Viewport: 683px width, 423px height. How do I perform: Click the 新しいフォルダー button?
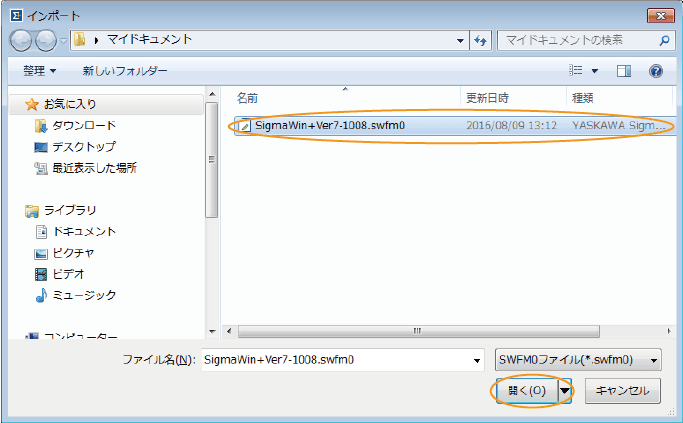coord(125,71)
